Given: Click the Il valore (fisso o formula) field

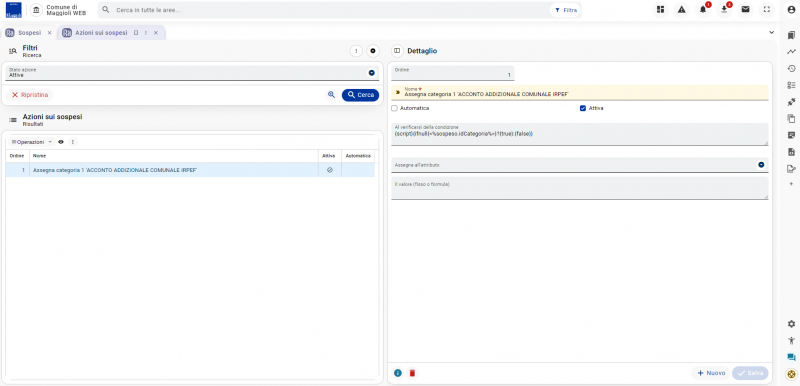Looking at the screenshot, I should pos(580,188).
